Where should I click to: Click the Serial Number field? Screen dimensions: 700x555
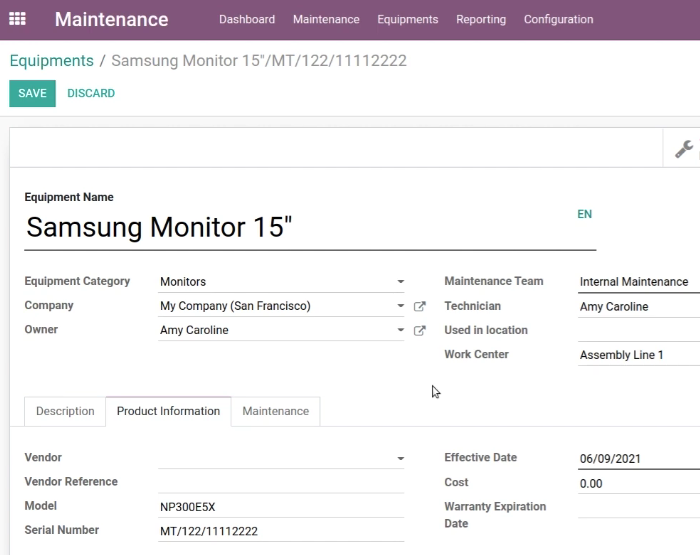(x=281, y=531)
